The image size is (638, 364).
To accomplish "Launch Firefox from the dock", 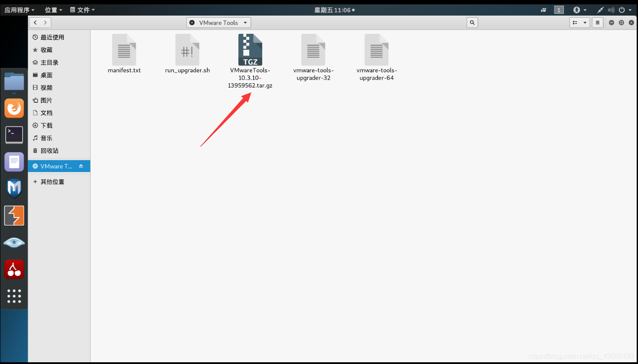I will pos(14,108).
